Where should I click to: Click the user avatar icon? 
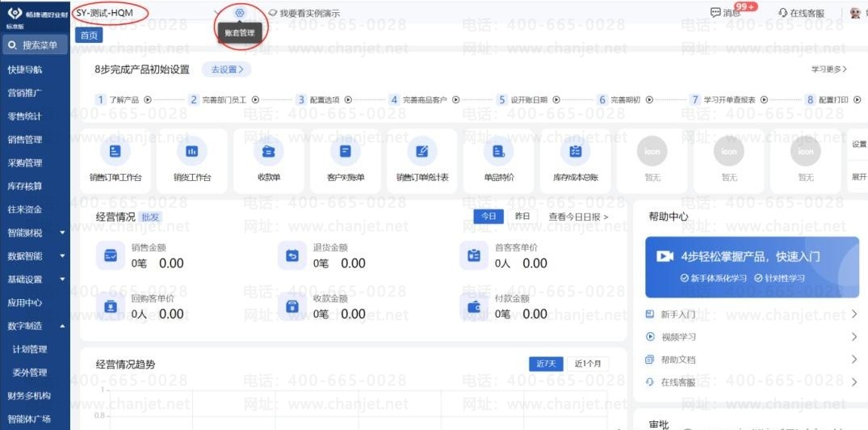(x=856, y=13)
